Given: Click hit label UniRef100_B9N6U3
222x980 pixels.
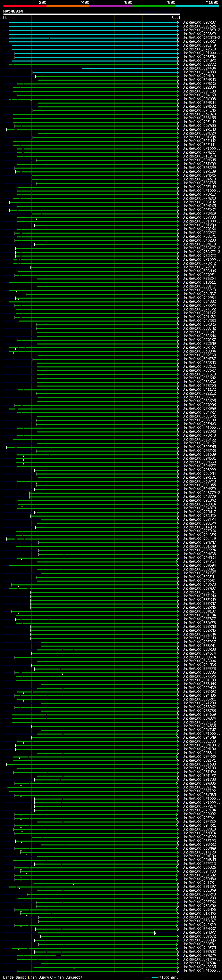Looking at the screenshot, I should point(199,80).
